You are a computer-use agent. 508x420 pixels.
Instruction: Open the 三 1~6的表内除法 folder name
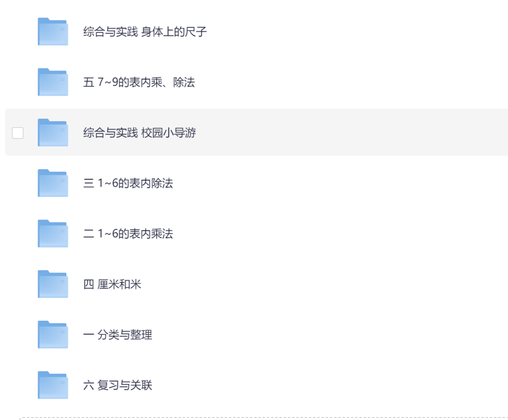pyautogui.click(x=128, y=184)
